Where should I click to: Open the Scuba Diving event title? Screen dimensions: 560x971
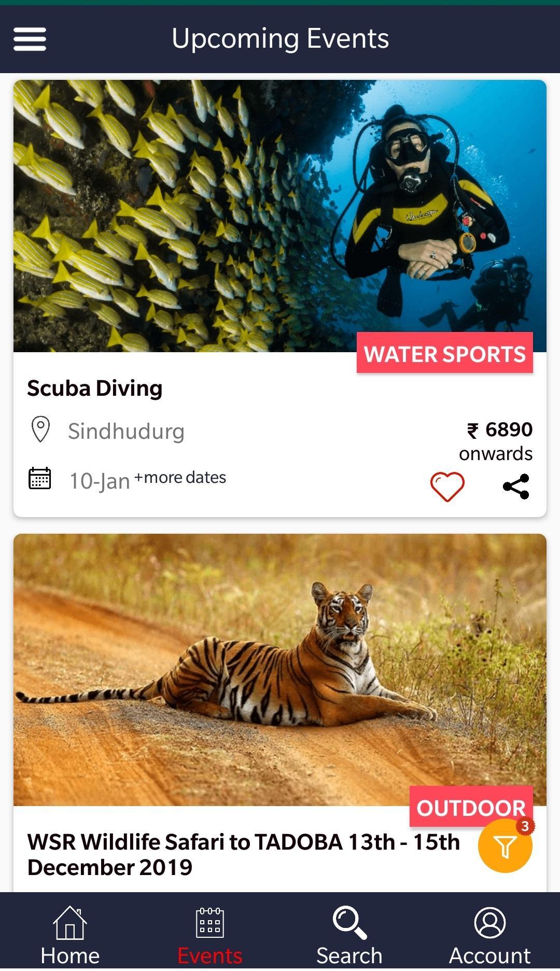pos(95,389)
